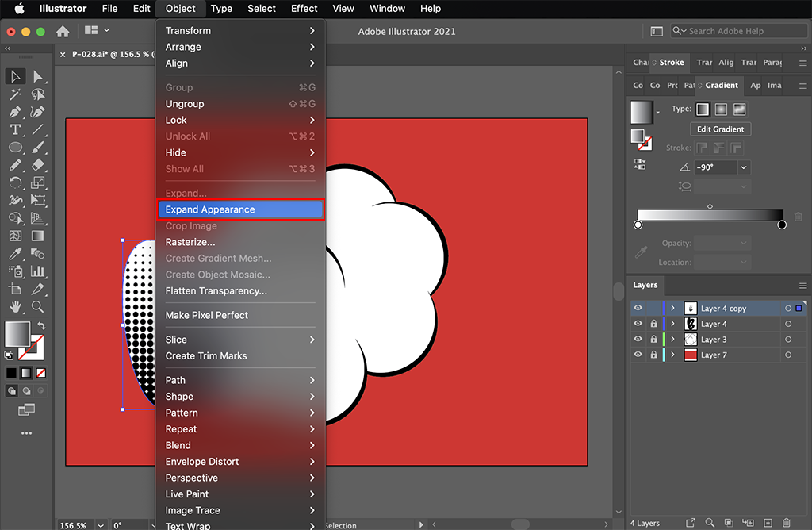Select the Pen tool

point(15,112)
